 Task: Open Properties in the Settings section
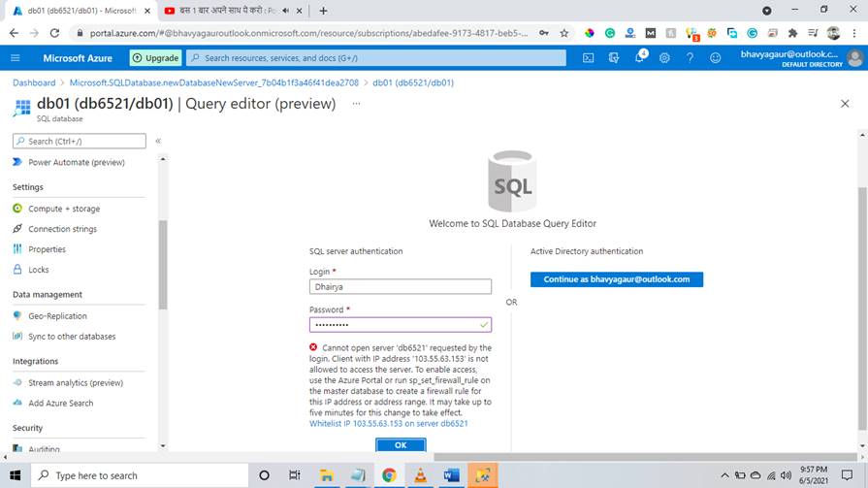pos(48,249)
